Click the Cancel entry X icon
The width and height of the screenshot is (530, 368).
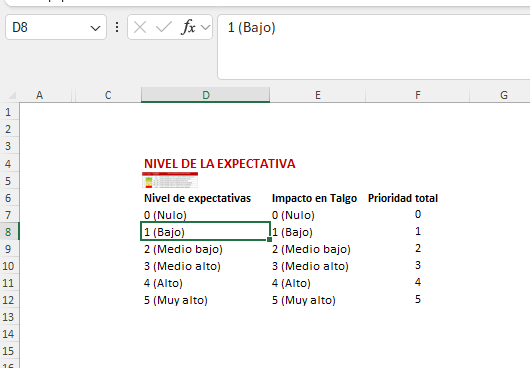(x=140, y=27)
